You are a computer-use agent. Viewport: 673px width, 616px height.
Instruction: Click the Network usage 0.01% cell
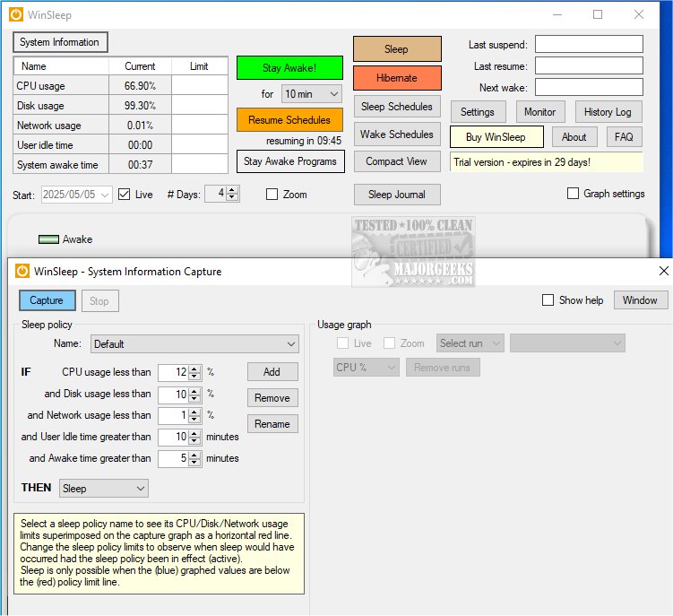[x=141, y=126]
